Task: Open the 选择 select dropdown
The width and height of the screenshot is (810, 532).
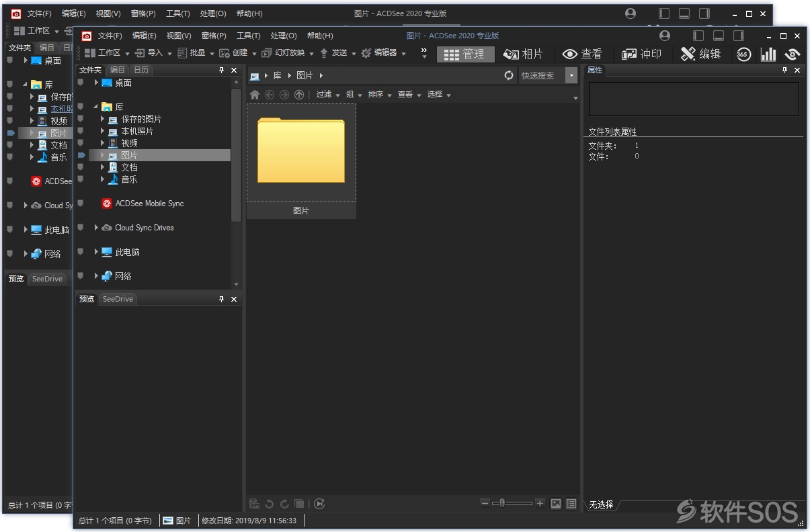Action: pos(439,95)
